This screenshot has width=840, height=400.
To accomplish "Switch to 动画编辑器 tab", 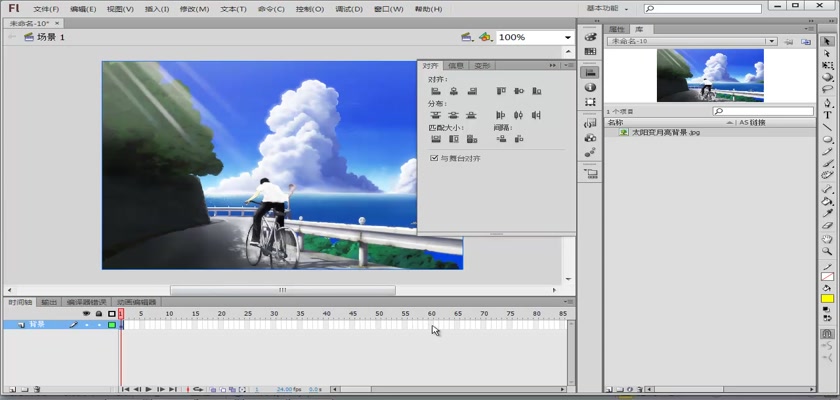I will click(x=136, y=303).
